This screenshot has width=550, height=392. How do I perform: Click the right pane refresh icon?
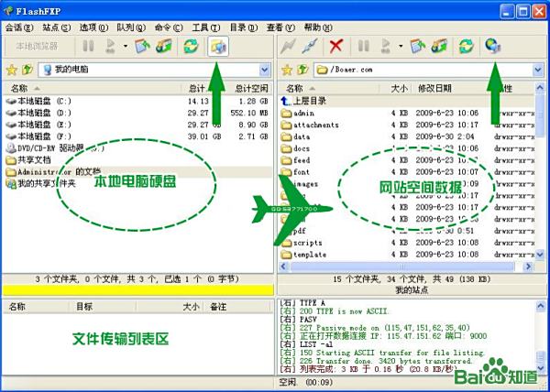click(467, 46)
